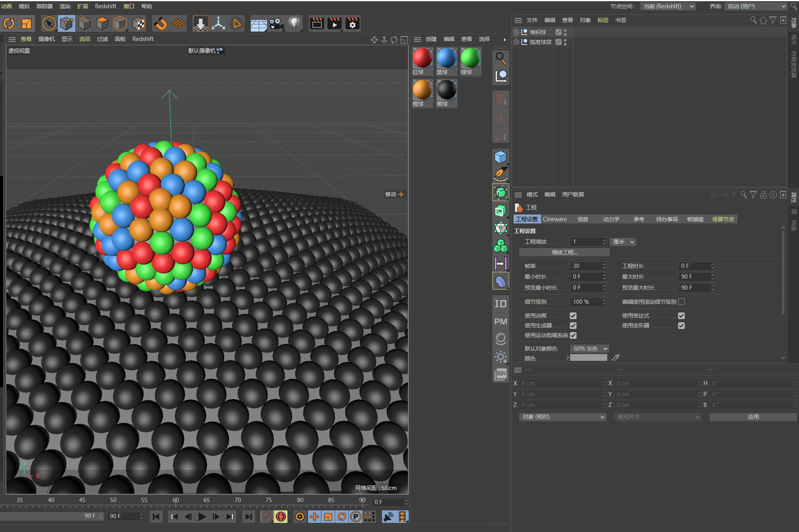Add a light bulb object
This screenshot has width=799, height=532.
tap(294, 24)
